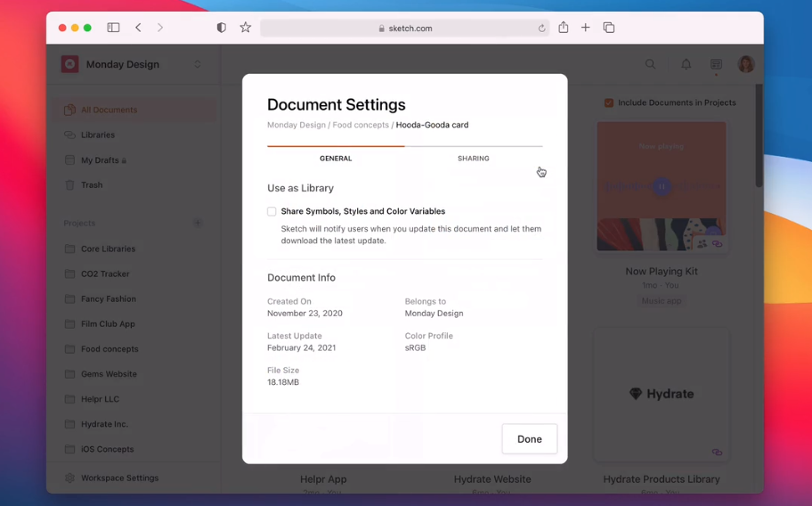Show the tab overview icon
The height and width of the screenshot is (506, 812).
tap(609, 28)
